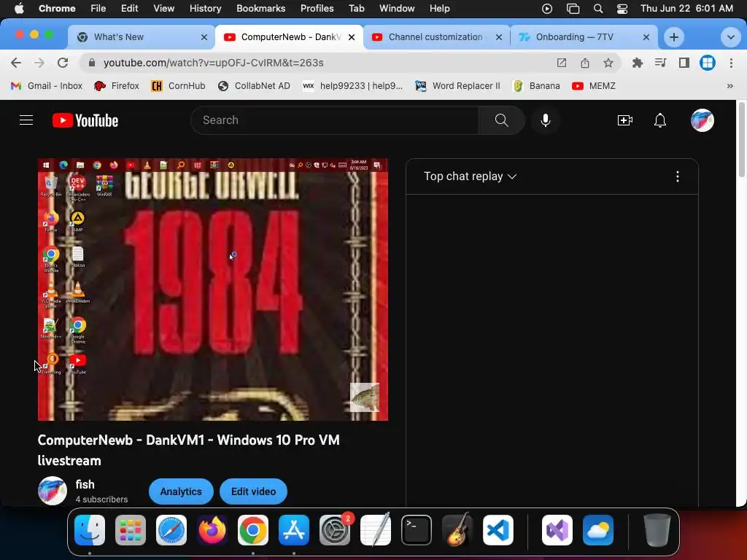This screenshot has height=560, width=747.
Task: Open Spotlight search in menu bar
Action: click(598, 9)
